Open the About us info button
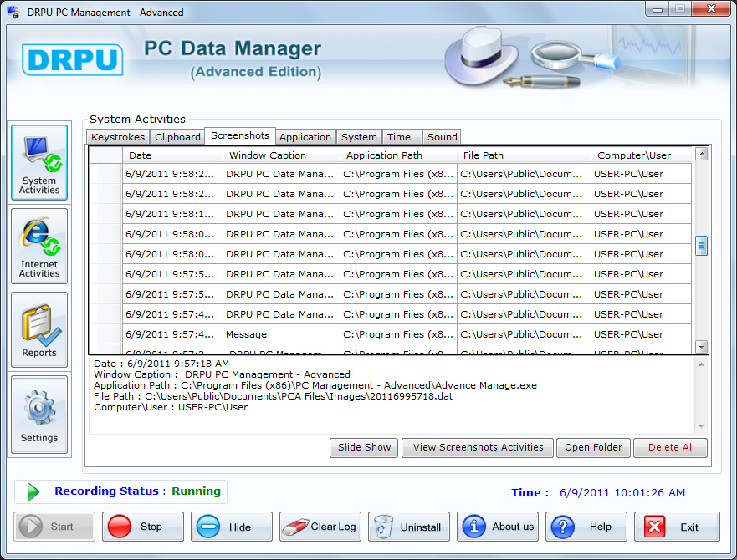This screenshot has width=737, height=560. coord(498,527)
